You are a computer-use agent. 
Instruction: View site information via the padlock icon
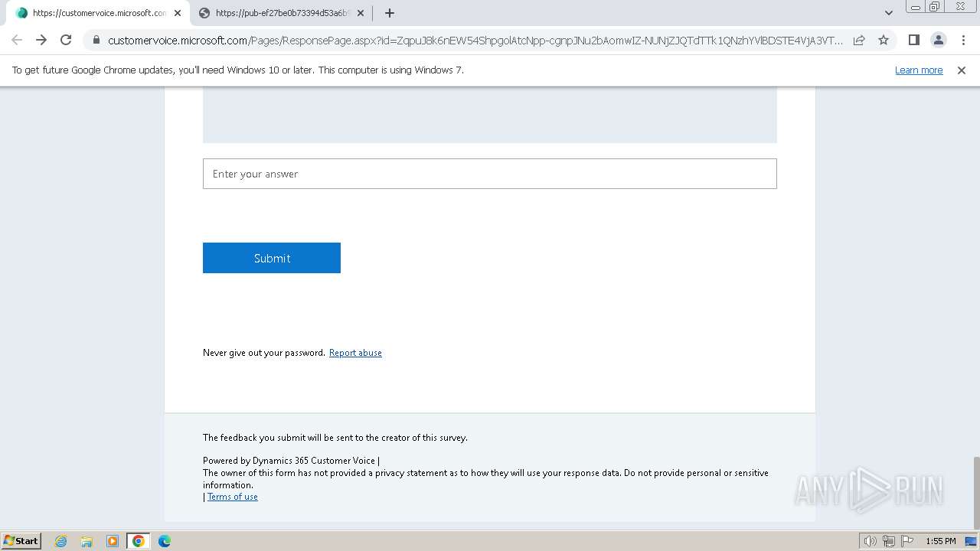(x=96, y=40)
